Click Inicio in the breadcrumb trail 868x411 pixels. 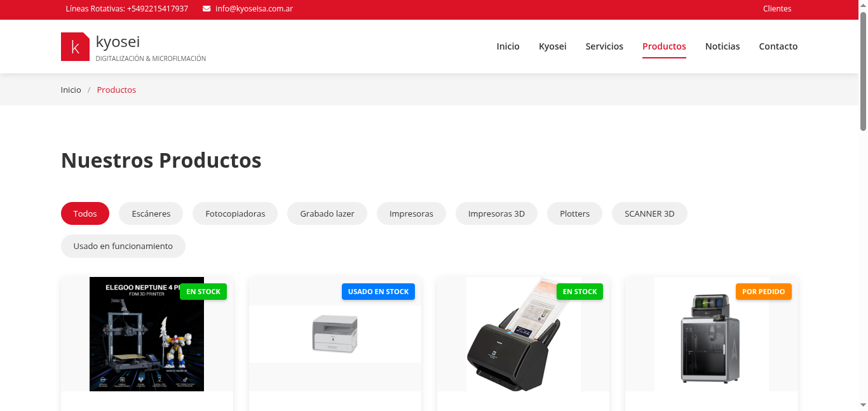[x=71, y=90]
